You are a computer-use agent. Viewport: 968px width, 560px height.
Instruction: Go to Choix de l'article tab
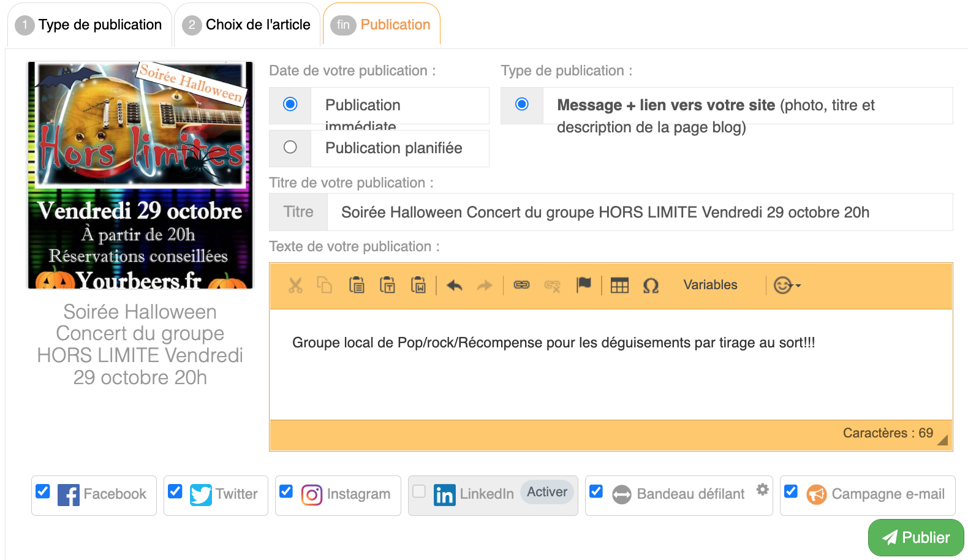point(248,25)
